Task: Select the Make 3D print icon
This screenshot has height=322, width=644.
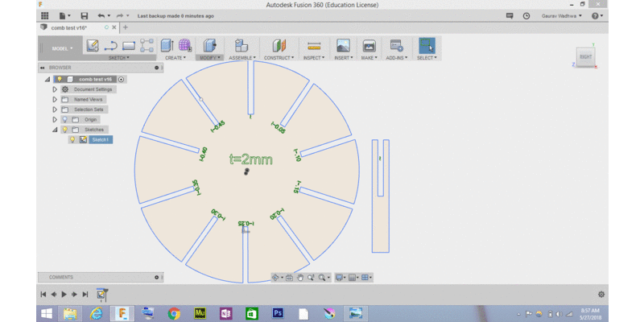Action: click(x=369, y=46)
